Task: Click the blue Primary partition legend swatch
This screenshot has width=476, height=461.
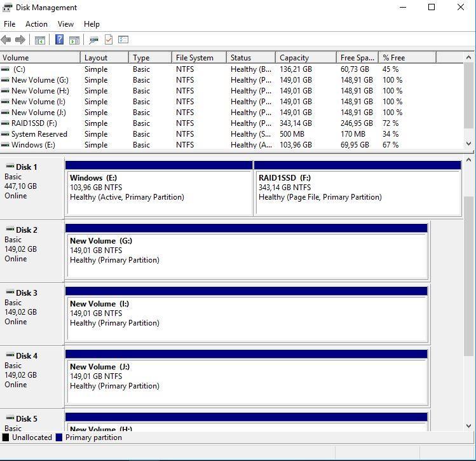Action: coord(59,437)
